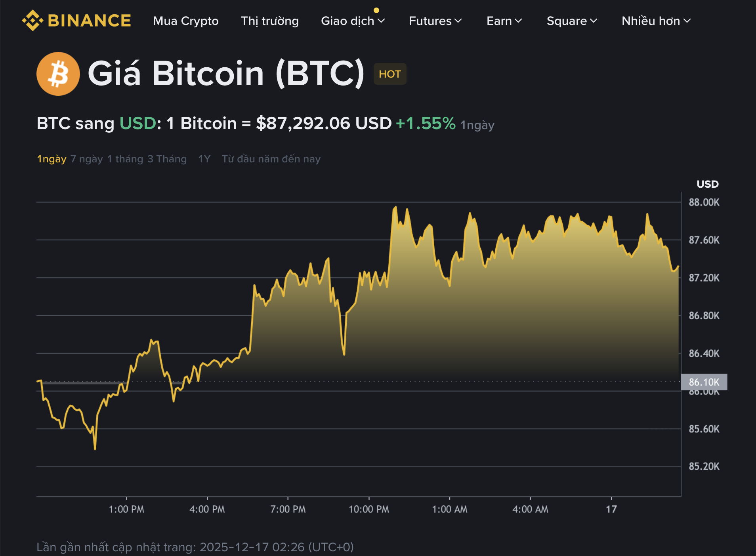Click the Square menu chevron
Viewport: 756px width, 556px height.
pyautogui.click(x=593, y=21)
